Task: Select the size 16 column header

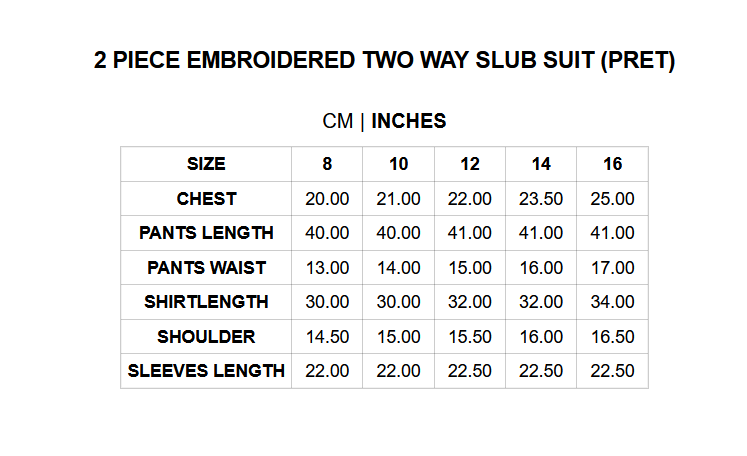Action: (x=613, y=164)
